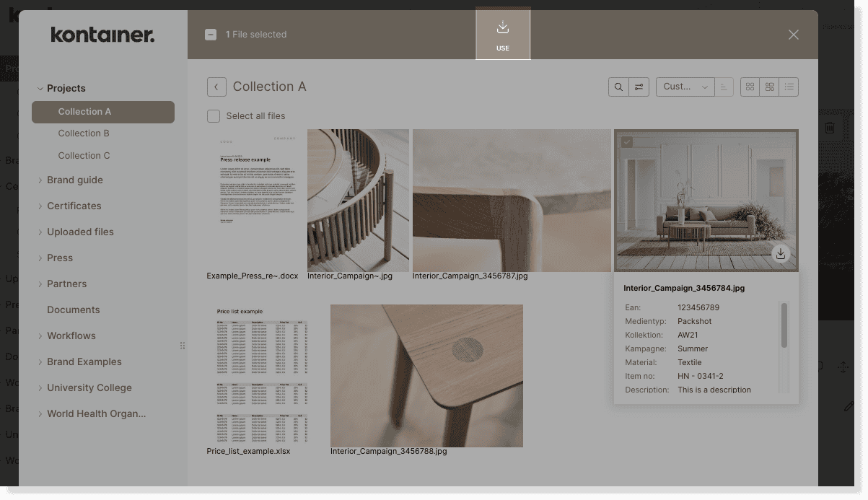
Task: Select Collection B in the sidebar
Action: tap(84, 133)
